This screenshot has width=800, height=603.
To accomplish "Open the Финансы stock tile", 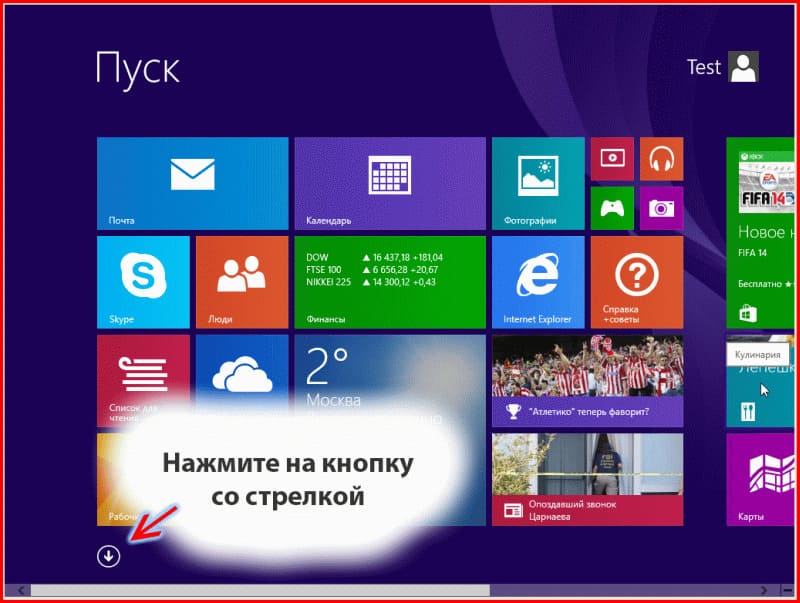I will click(390, 282).
